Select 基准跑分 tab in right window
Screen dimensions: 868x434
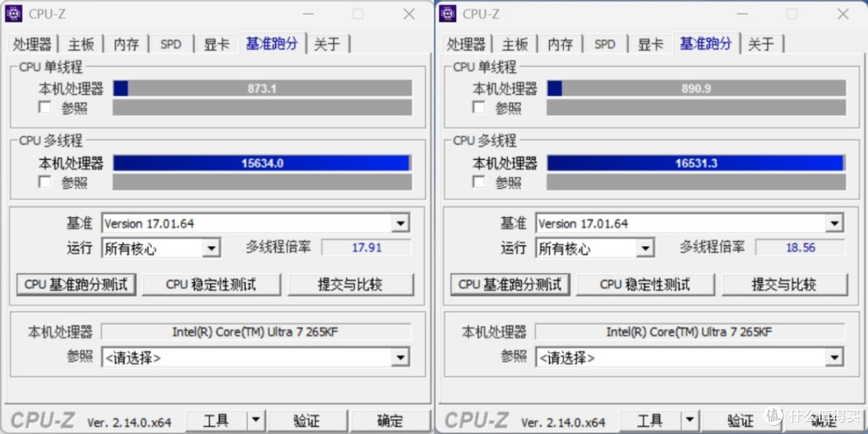pos(706,43)
